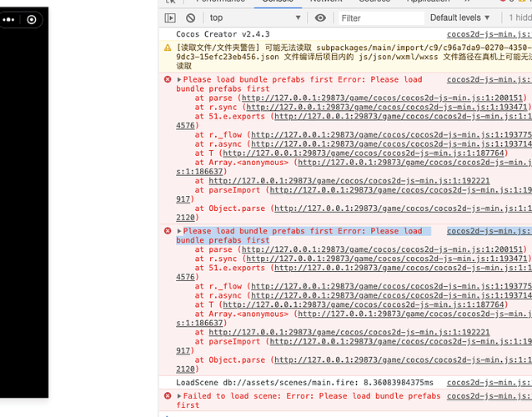The width and height of the screenshot is (532, 417).
Task: Open the simulator three-dots capsule menu
Action: 9,20
